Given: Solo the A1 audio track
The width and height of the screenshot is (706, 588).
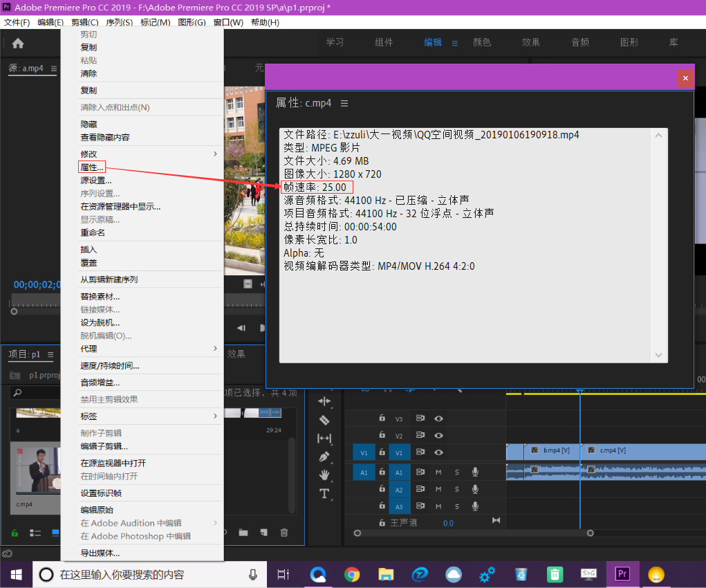Looking at the screenshot, I should pos(457,472).
